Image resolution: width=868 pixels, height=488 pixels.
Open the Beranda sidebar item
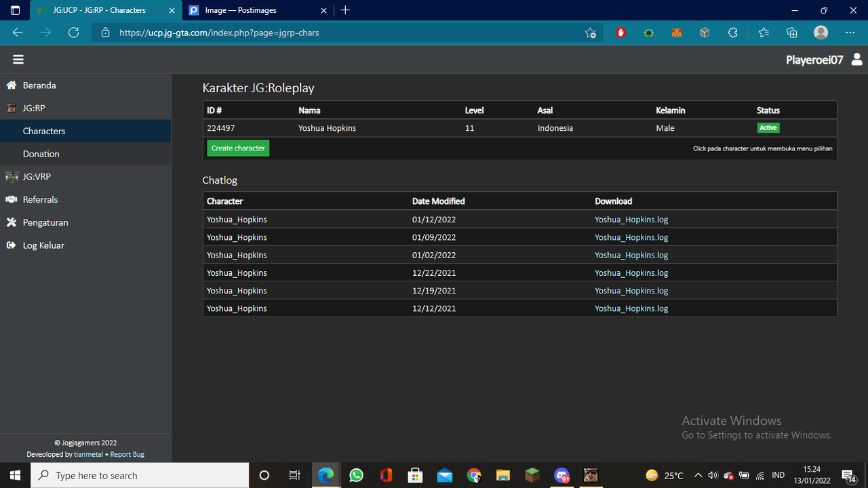click(x=85, y=85)
